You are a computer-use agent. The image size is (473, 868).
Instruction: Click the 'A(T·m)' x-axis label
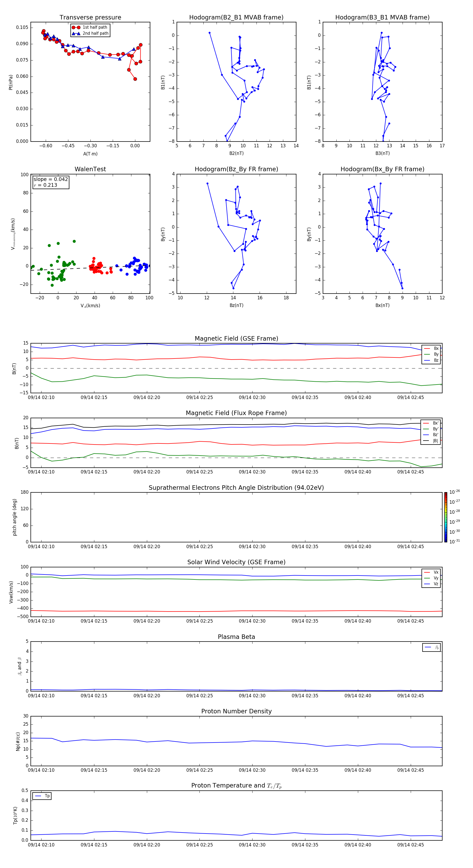(90, 154)
